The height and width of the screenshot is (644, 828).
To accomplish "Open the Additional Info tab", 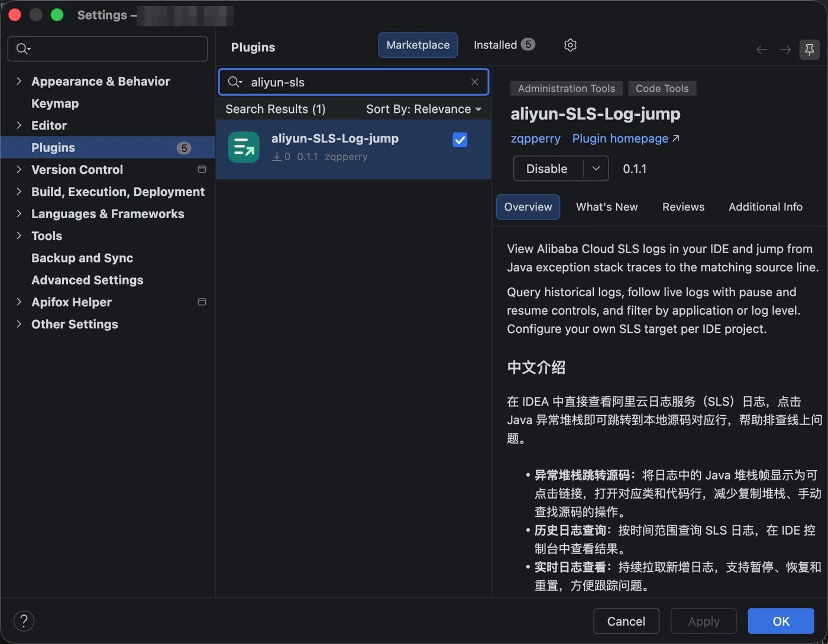I will pyautogui.click(x=765, y=207).
